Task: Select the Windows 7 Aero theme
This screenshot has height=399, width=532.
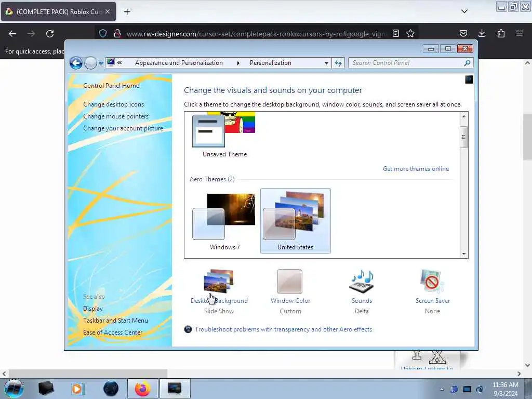Action: coord(224,221)
